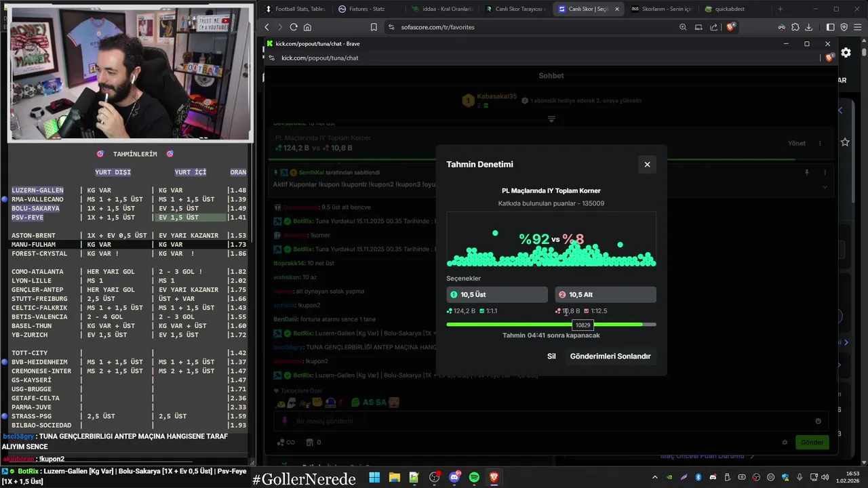Click the MANU-FULHAM row in predictions table
Viewport: 868px width, 488px height.
pos(127,244)
